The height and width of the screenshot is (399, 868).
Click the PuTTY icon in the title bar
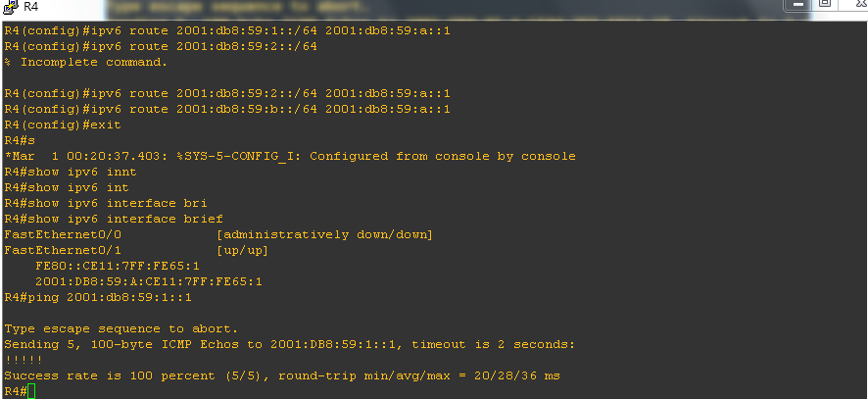click(x=9, y=8)
